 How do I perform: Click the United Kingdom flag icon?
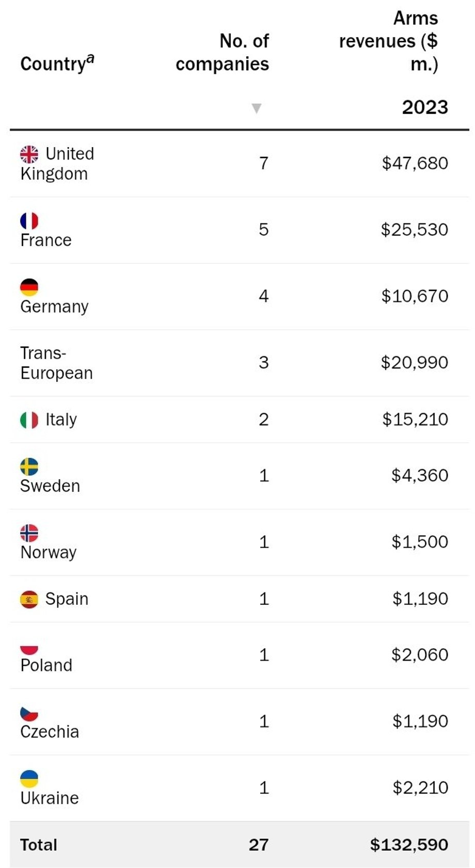click(29, 154)
